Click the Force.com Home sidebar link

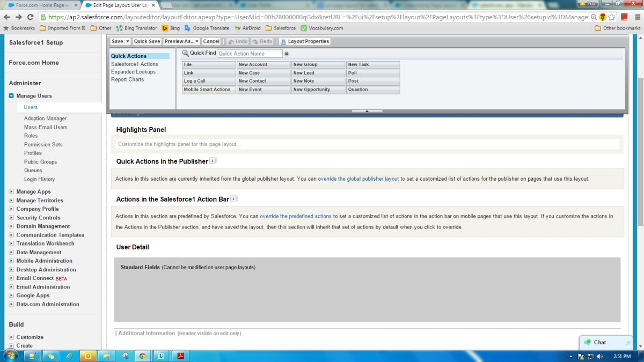click(x=34, y=63)
